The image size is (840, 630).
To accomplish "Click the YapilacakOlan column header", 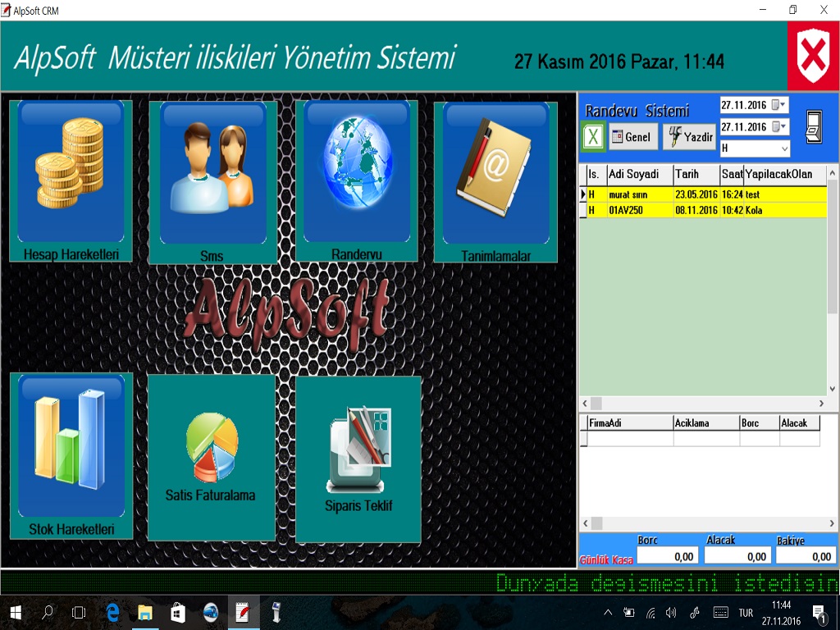I will (x=785, y=174).
